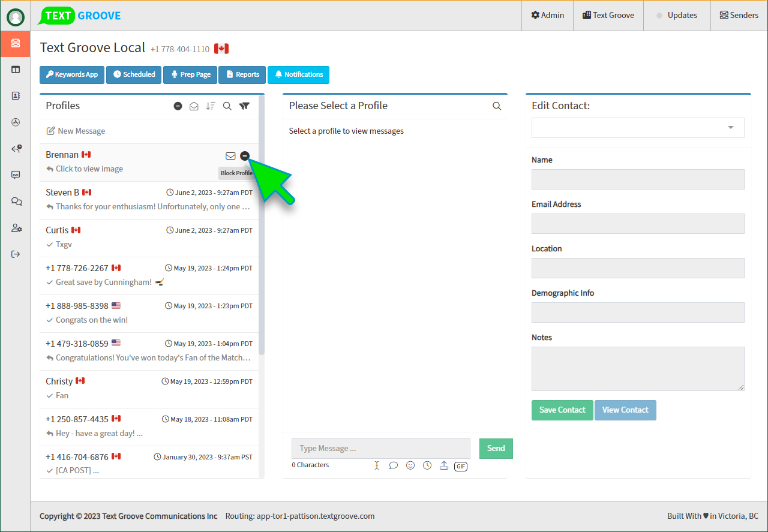Open the Admin menu in top bar
Screen dimensions: 768x532
tap(547, 15)
